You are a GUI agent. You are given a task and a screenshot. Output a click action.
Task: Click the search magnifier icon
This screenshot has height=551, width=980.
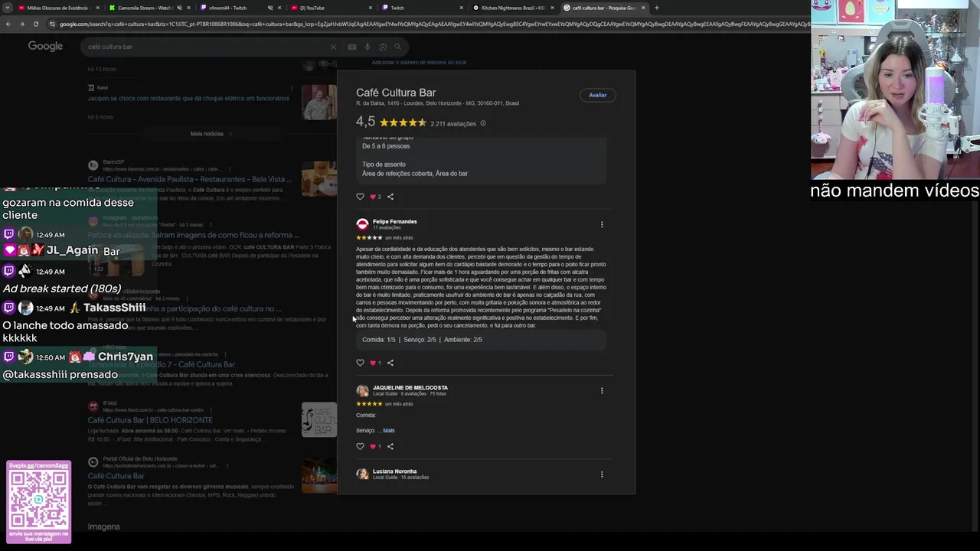(397, 47)
